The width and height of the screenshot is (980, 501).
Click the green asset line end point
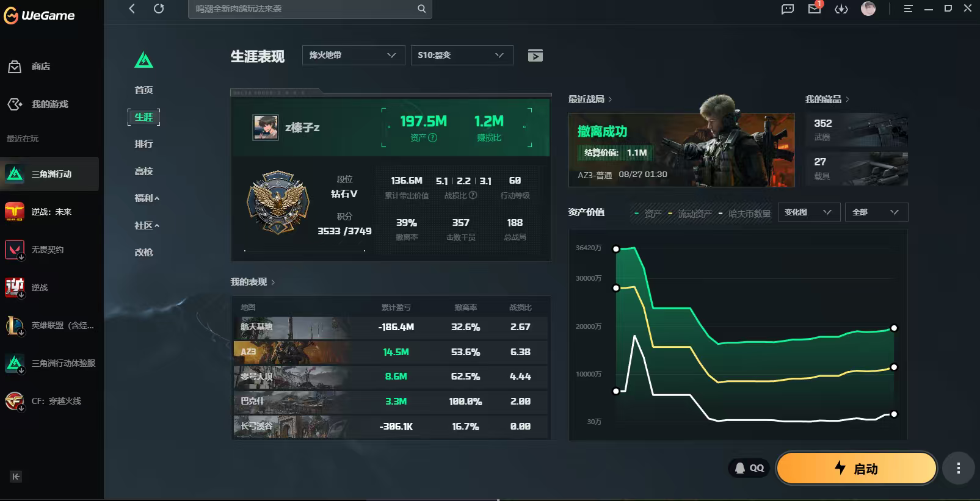[894, 328]
